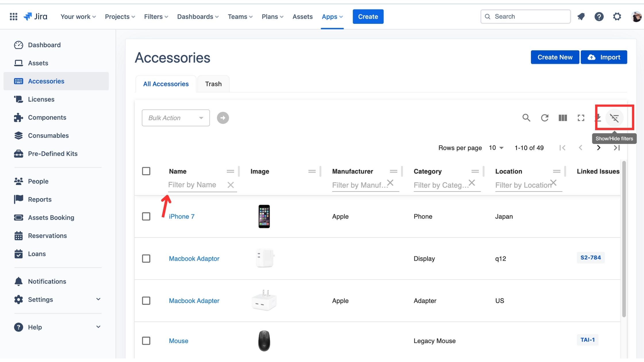Go to next page of accessories
The image size is (644, 362).
[599, 148]
